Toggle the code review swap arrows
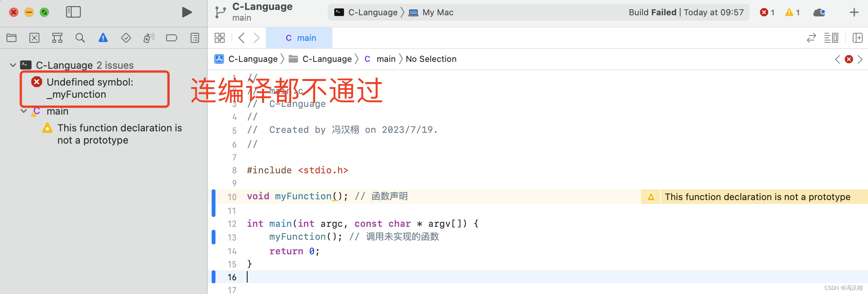 [x=811, y=38]
